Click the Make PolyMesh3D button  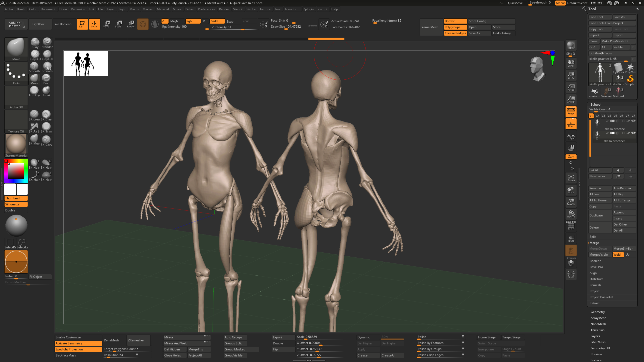point(618,41)
